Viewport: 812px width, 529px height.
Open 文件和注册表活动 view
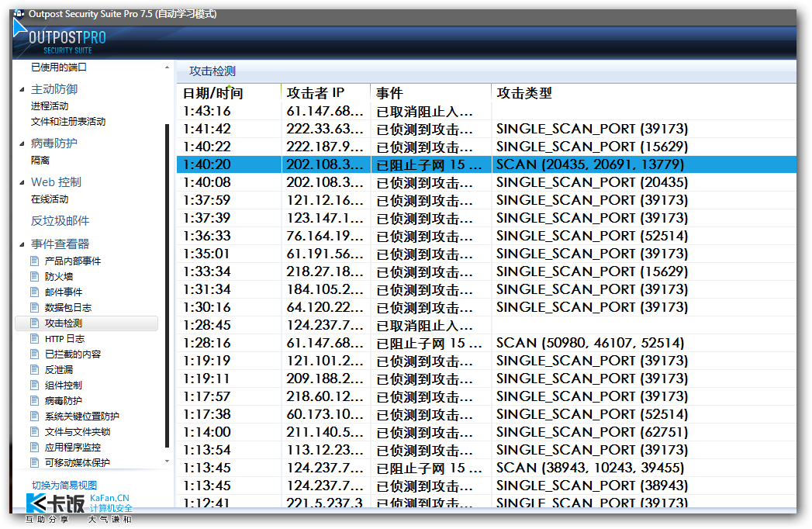click(x=68, y=122)
